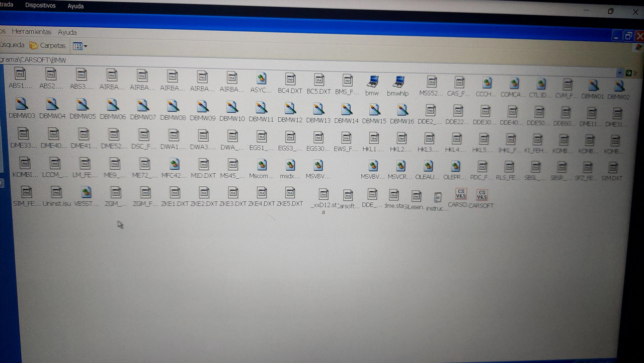Select the SIM.DXT file
Screen dimensions: 644x363
pos(612,168)
